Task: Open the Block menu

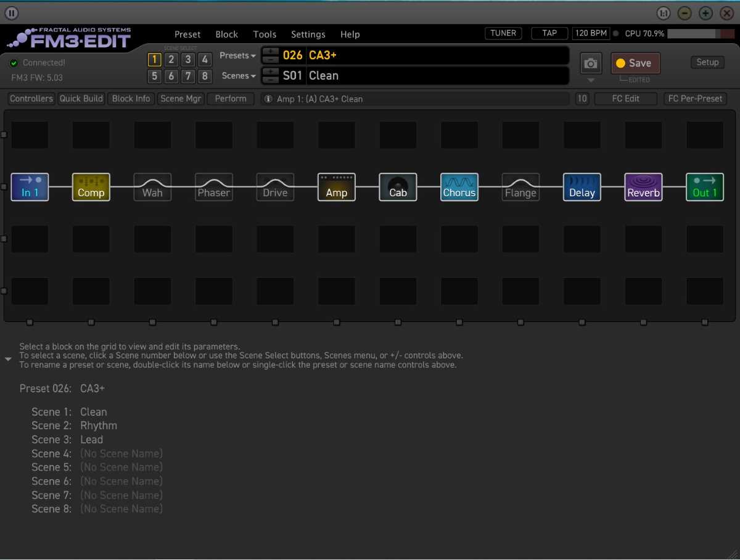Action: click(227, 35)
